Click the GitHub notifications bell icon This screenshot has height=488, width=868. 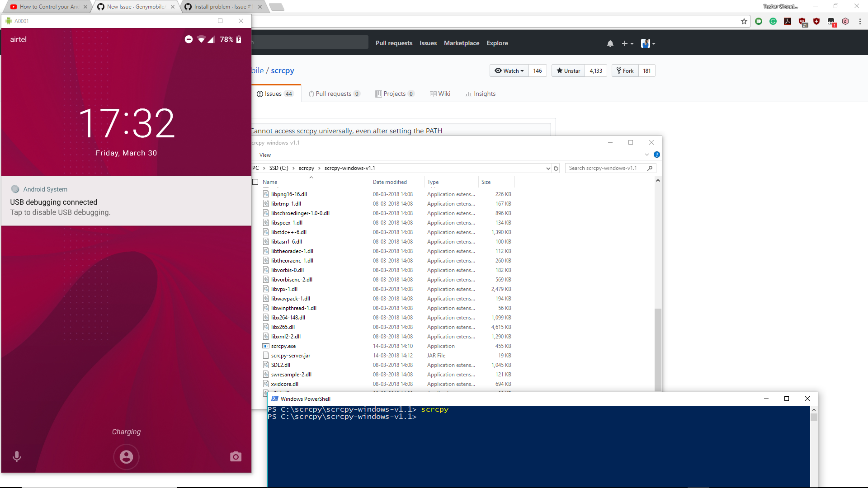(610, 43)
